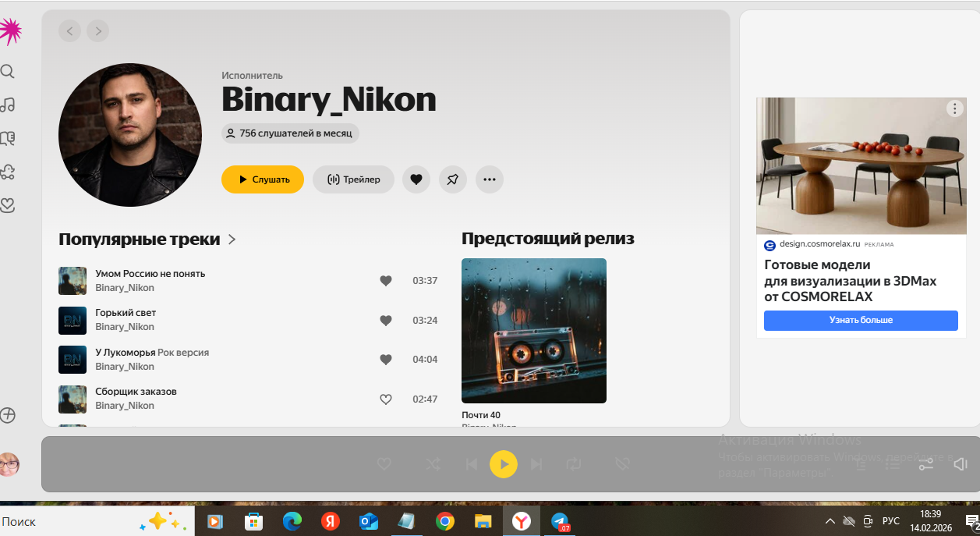The image size is (980, 536).
Task: Like the track Сборщик заказов
Action: click(386, 399)
